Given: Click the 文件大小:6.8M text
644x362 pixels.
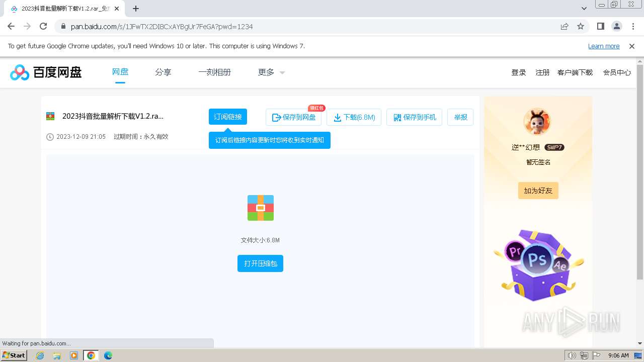Looking at the screenshot, I should pyautogui.click(x=260, y=240).
